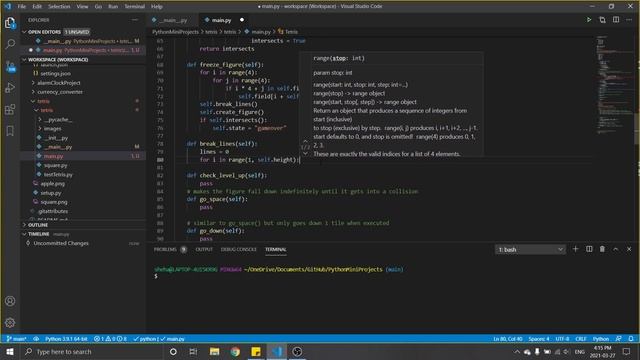Image resolution: width=640 pixels, height=360 pixels.
Task: Open Sticky Notes from taskbar
Action: (x=256, y=351)
